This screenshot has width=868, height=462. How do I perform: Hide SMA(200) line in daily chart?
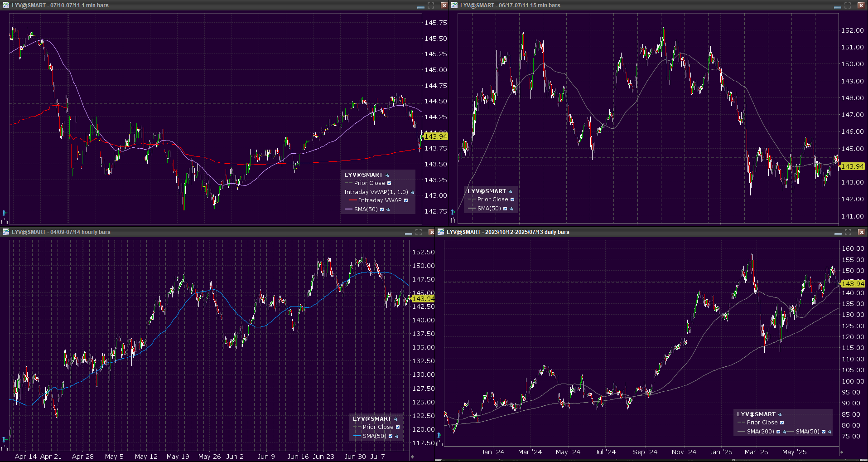tap(778, 432)
